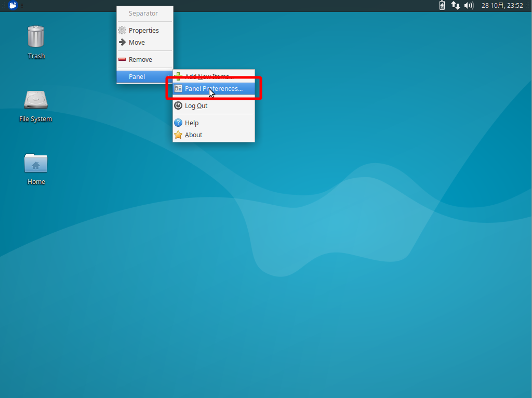Click the Log Out power icon
This screenshot has height=398, width=532.
[179, 105]
